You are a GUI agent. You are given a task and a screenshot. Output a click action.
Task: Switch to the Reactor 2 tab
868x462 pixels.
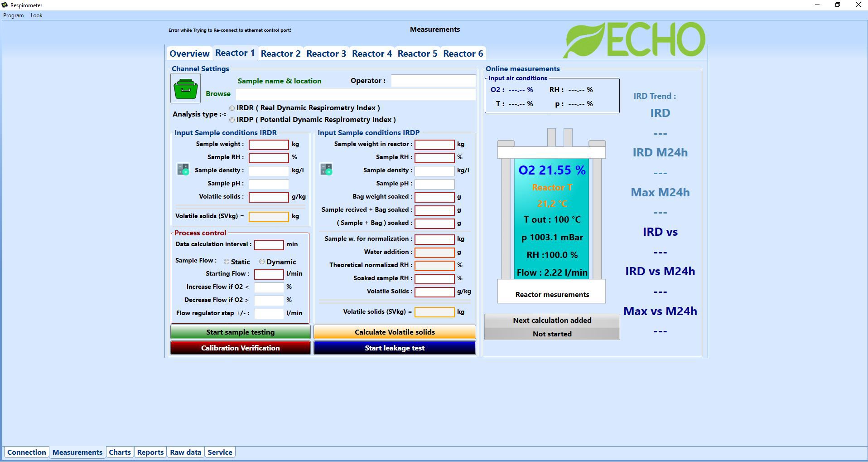(280, 53)
